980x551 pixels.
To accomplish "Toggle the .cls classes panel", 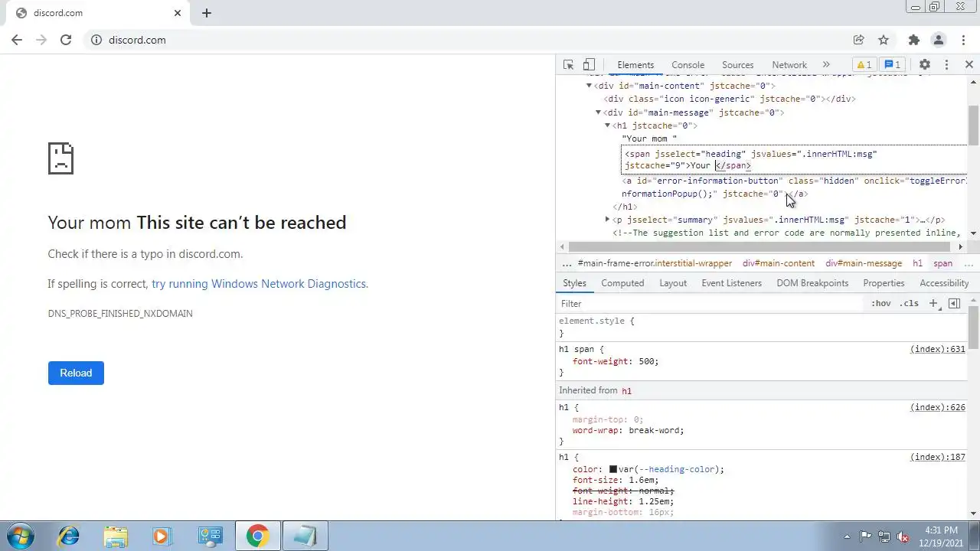I will (909, 304).
